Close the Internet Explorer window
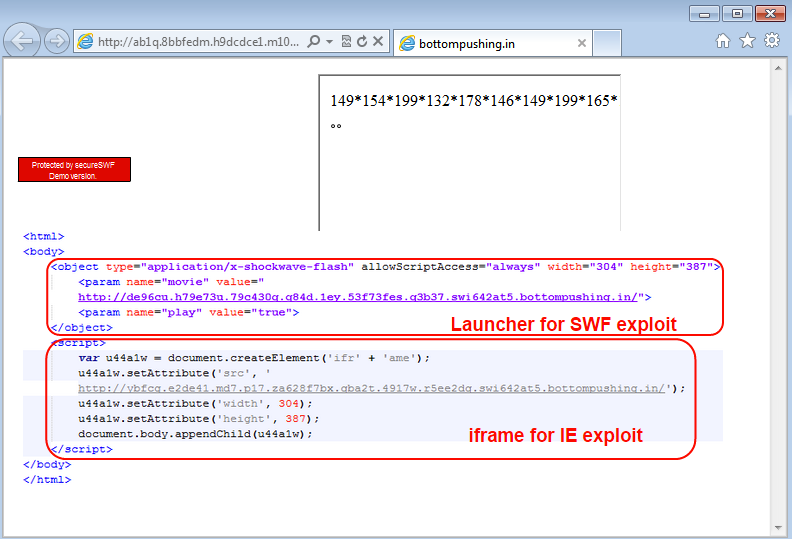This screenshot has height=539, width=792. point(770,14)
